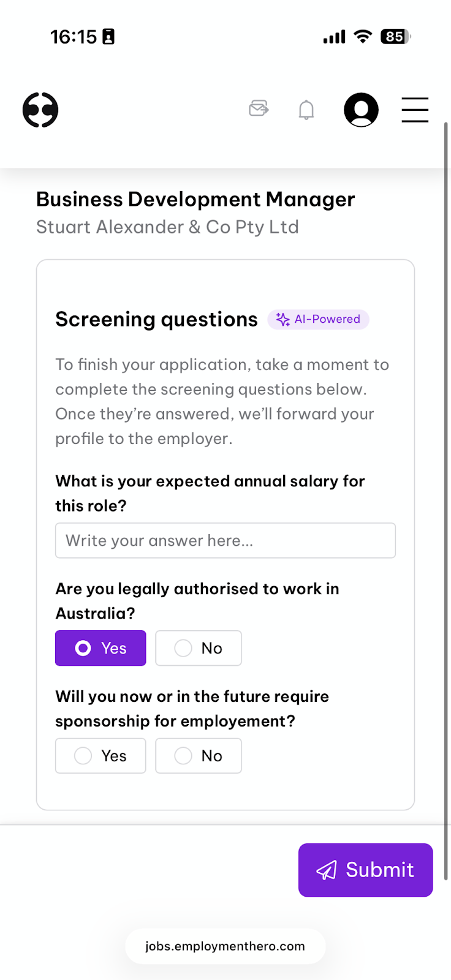Open the notifications bell
451x980 pixels.
[306, 110]
